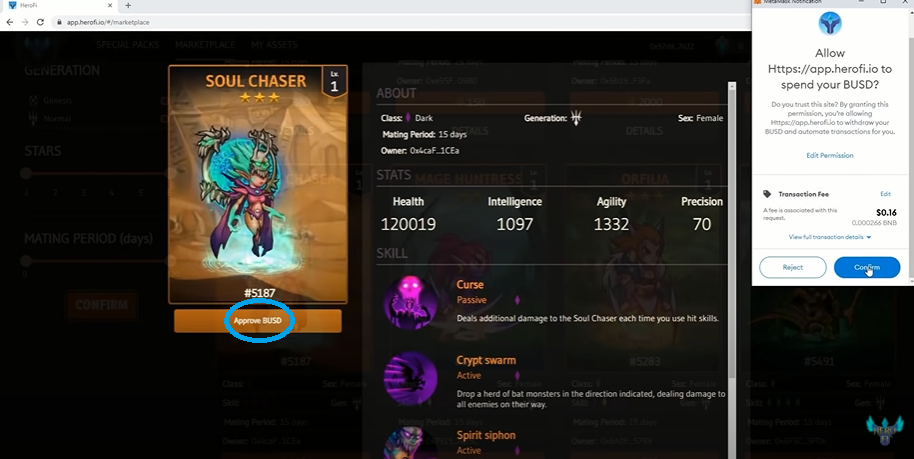Click the Generation trident icon

click(x=576, y=118)
